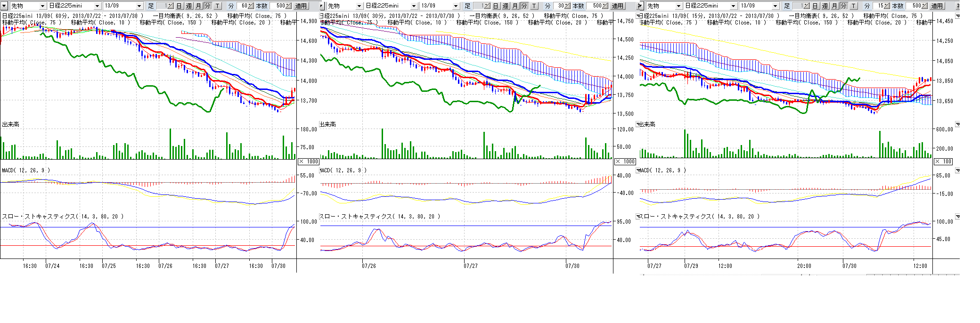Screen dimensions: 980x323
Task: Click 適用 apply button in right chart toolbar
Action: click(x=937, y=6)
